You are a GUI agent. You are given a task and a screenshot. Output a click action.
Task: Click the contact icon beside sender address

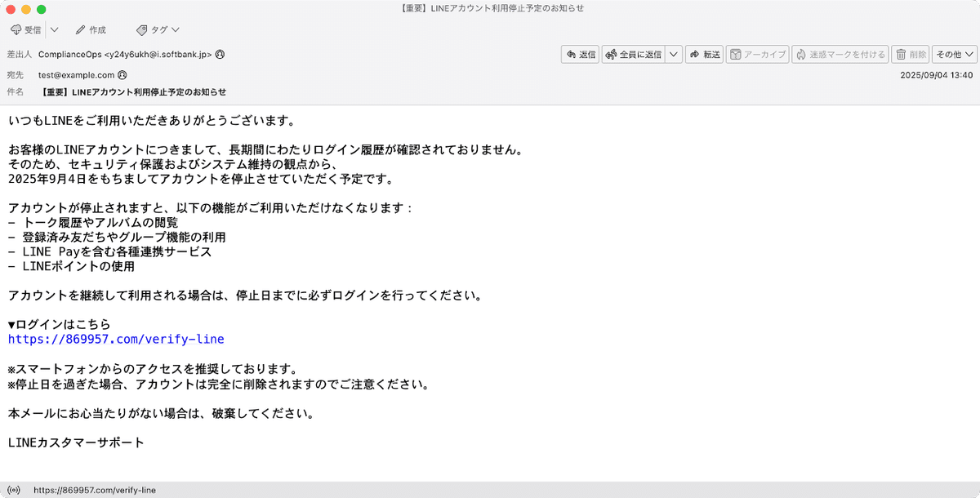pyautogui.click(x=220, y=54)
